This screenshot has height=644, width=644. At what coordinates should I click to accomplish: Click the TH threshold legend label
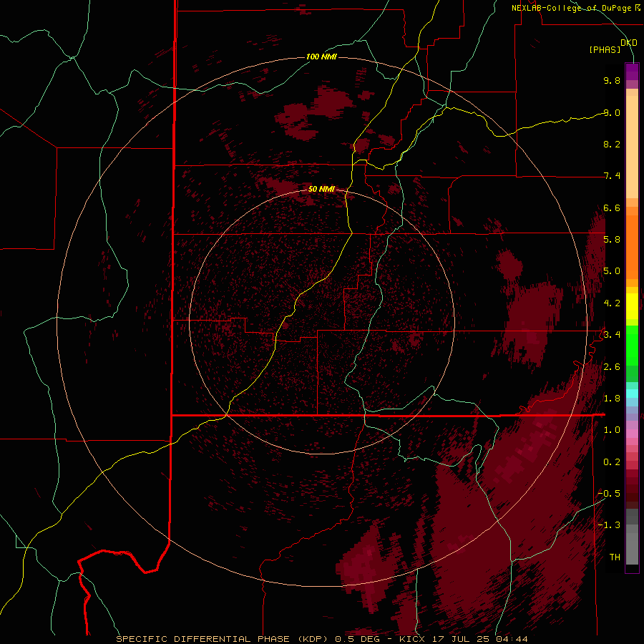tap(615, 557)
